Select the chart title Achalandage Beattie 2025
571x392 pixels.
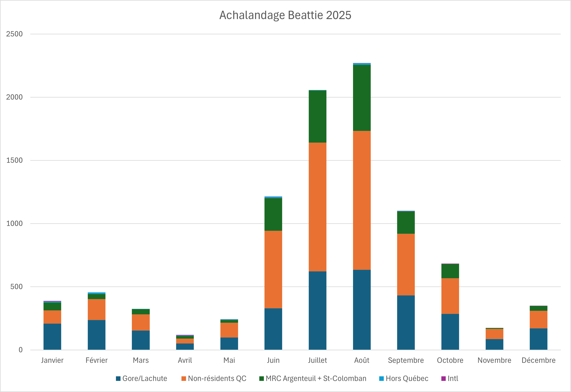coord(285,15)
